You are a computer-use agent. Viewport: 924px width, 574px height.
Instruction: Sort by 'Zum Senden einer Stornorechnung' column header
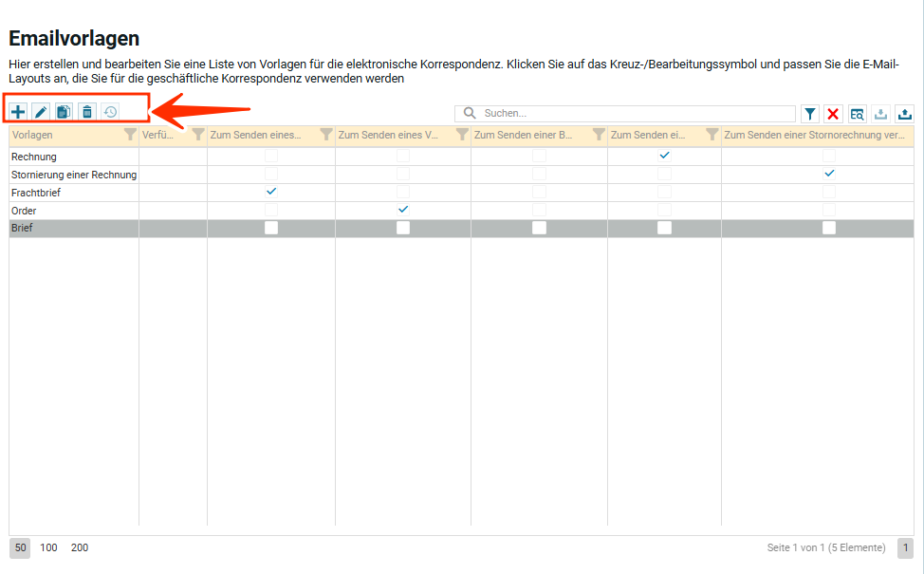813,136
